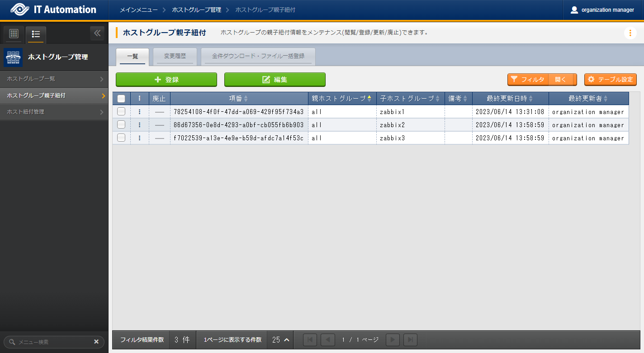Image resolution: width=644 pixels, height=353 pixels.
Task: Open the three-dot page options menu
Action: pyautogui.click(x=630, y=33)
